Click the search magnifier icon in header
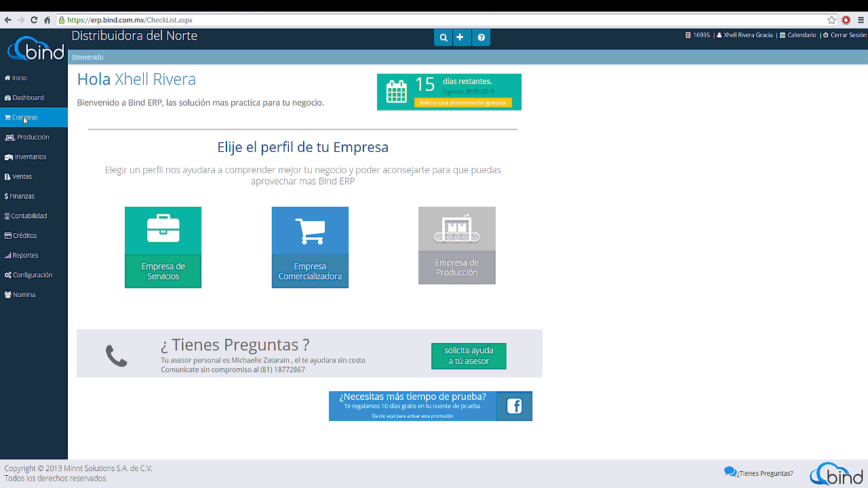The height and width of the screenshot is (488, 868). click(443, 37)
